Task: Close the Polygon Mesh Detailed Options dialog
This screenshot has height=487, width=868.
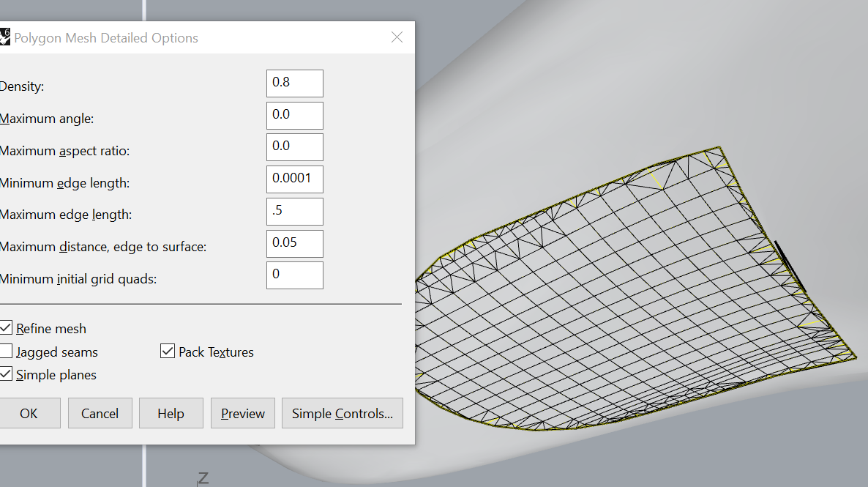Action: tap(397, 37)
